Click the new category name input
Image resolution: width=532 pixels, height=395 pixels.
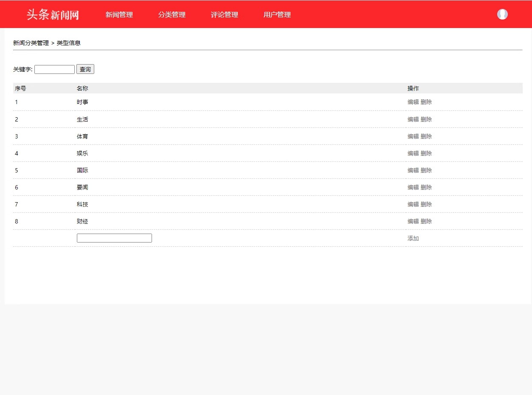coord(114,238)
